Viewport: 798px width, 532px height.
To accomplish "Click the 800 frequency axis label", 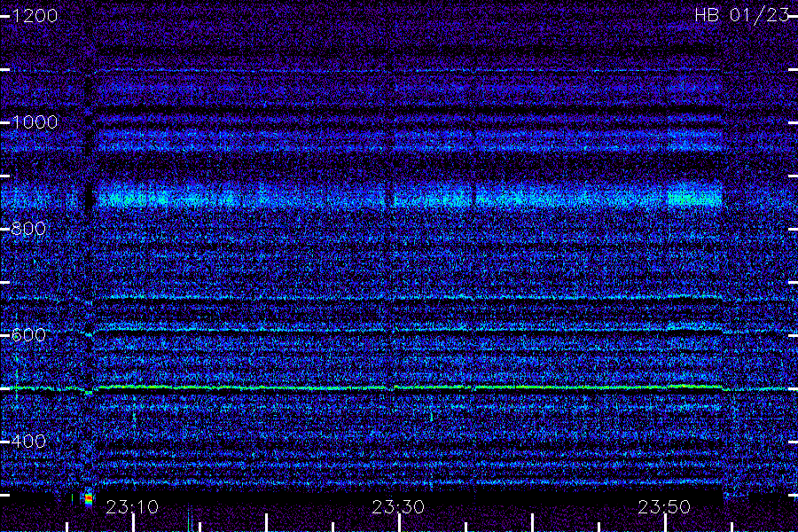I will [x=28, y=229].
